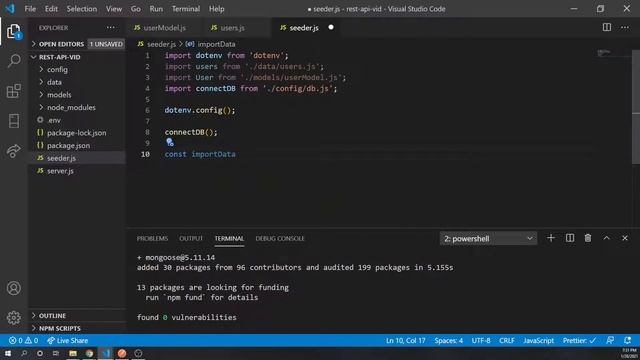
Task: Click the errors and warnings status indicator
Action: (23, 340)
